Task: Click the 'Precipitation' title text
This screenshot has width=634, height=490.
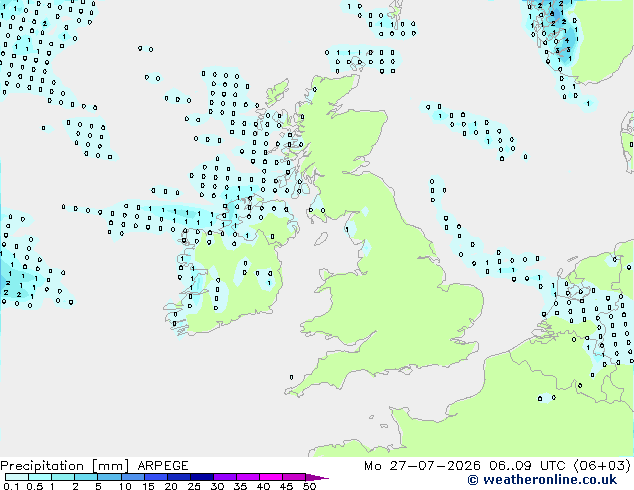Action: tap(42, 466)
